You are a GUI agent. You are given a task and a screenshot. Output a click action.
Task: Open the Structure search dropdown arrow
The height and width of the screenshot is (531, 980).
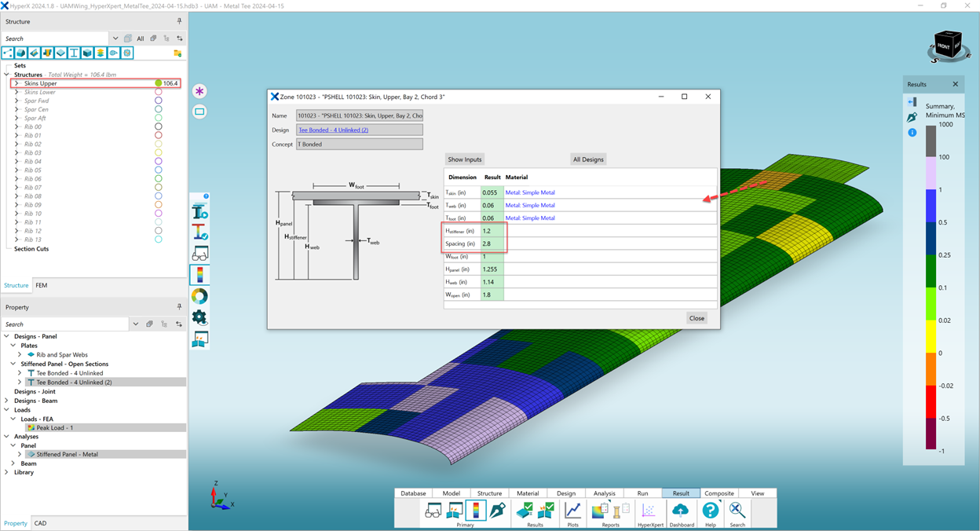pyautogui.click(x=115, y=38)
